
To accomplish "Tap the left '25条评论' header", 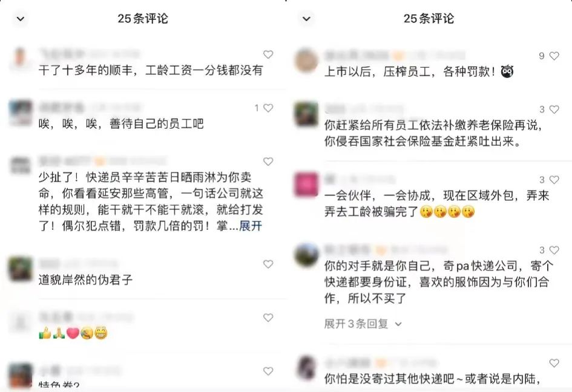I will point(143,19).
